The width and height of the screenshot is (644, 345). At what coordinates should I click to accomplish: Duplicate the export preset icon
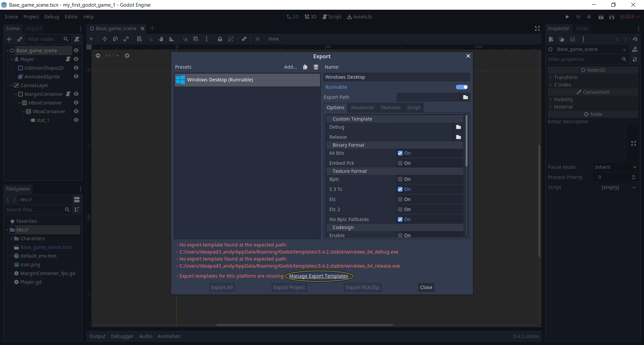point(305,67)
